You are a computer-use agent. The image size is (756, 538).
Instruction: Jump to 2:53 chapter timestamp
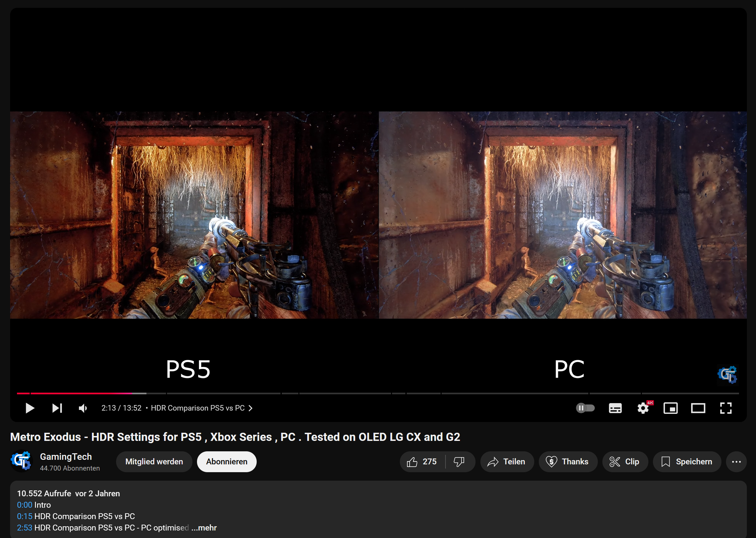24,528
